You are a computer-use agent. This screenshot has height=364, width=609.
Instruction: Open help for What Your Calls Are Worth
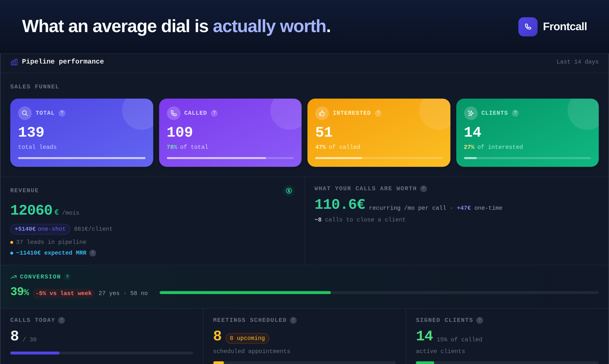(x=423, y=189)
